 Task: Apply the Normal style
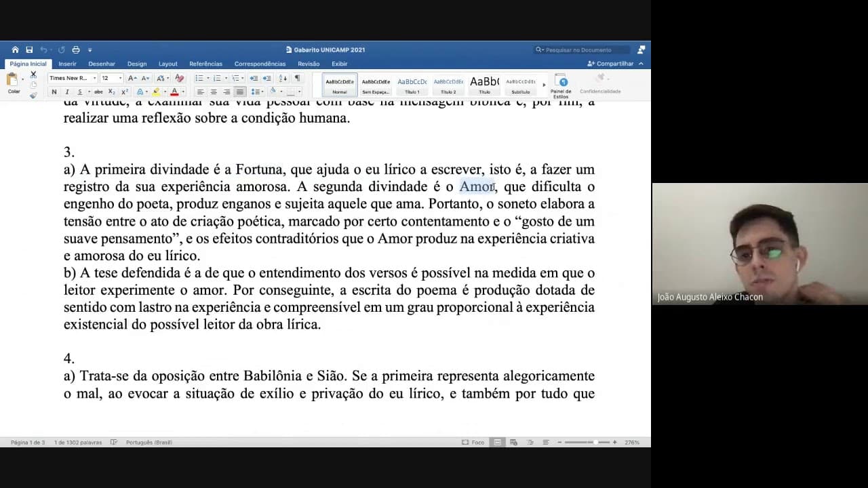tap(340, 85)
